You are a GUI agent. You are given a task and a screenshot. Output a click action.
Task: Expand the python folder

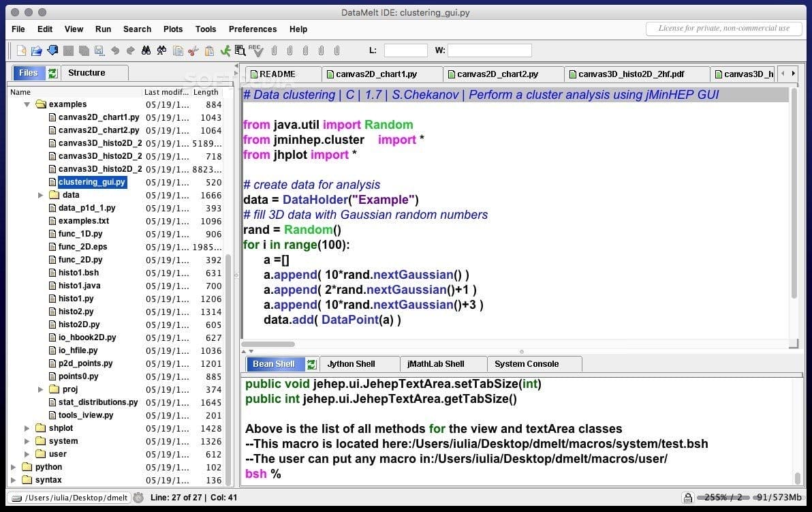pyautogui.click(x=14, y=467)
